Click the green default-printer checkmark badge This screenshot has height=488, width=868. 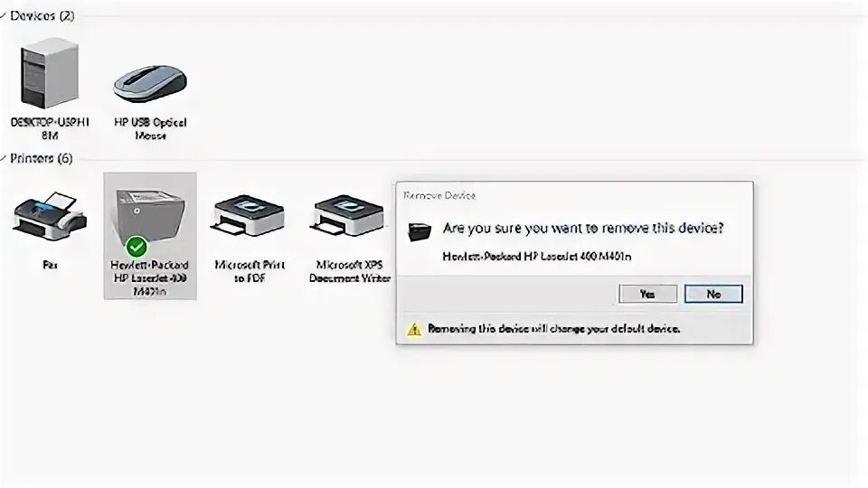[x=137, y=246]
